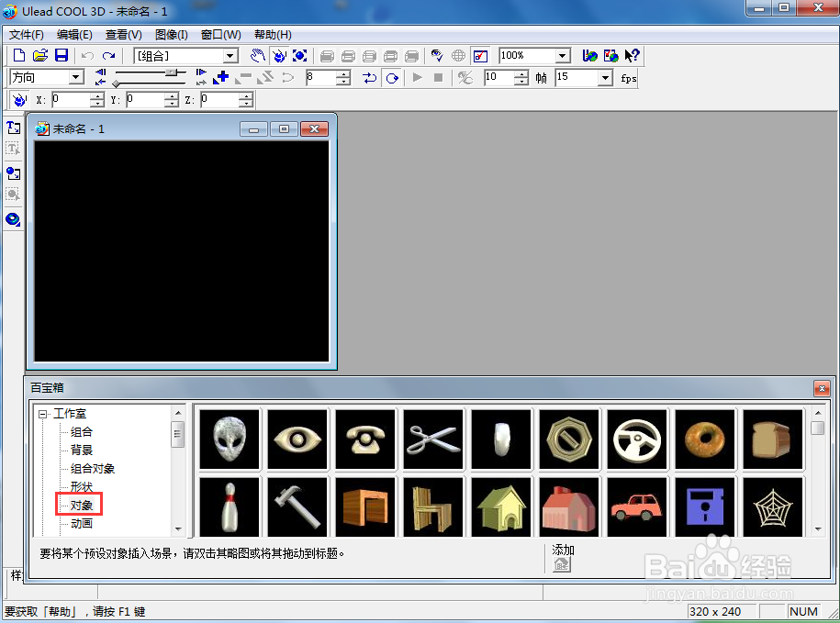Image resolution: width=840 pixels, height=623 pixels.
Task: Click the alien mask object thumbnail
Action: coord(230,439)
